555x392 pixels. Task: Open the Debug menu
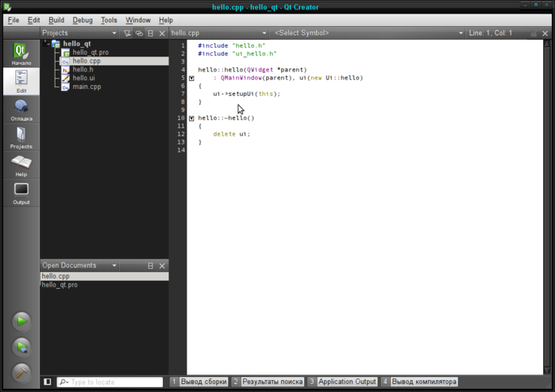pyautogui.click(x=83, y=20)
